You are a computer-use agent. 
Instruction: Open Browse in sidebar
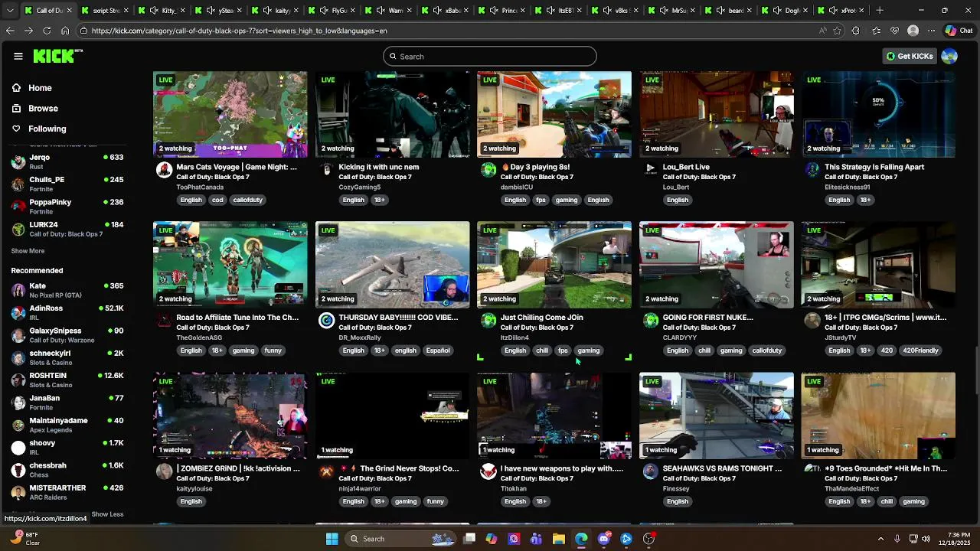43,109
